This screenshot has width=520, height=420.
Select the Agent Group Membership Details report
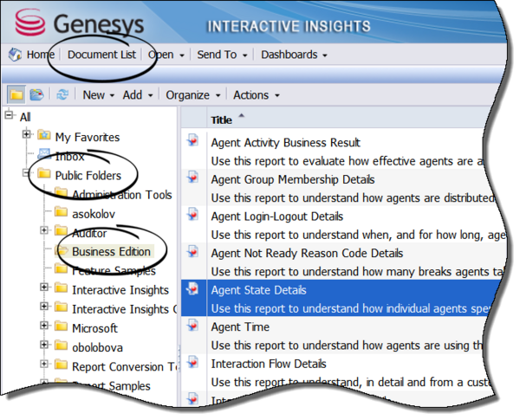293,179
